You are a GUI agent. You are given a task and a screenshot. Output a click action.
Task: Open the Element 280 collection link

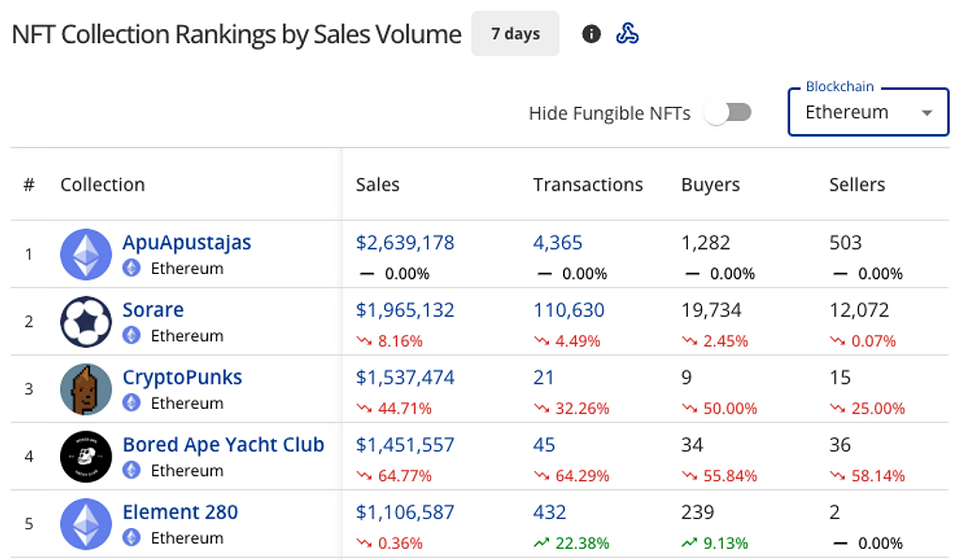click(x=180, y=512)
